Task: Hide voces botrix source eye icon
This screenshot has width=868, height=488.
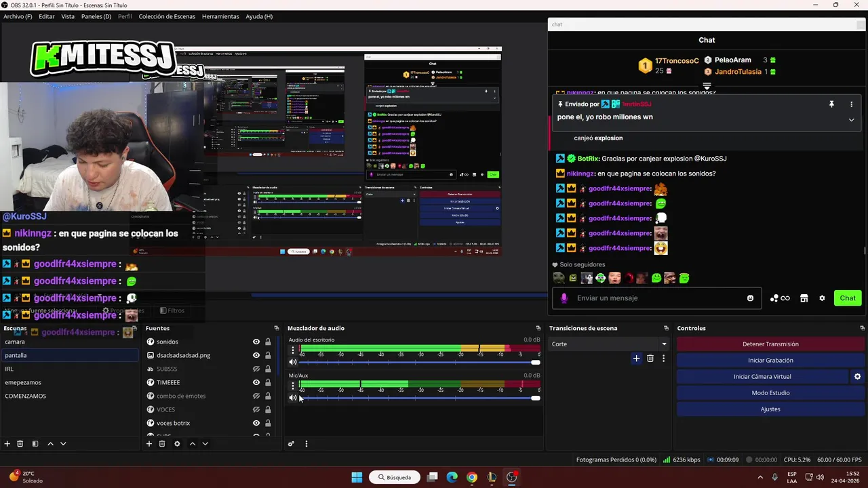Action: point(256,423)
